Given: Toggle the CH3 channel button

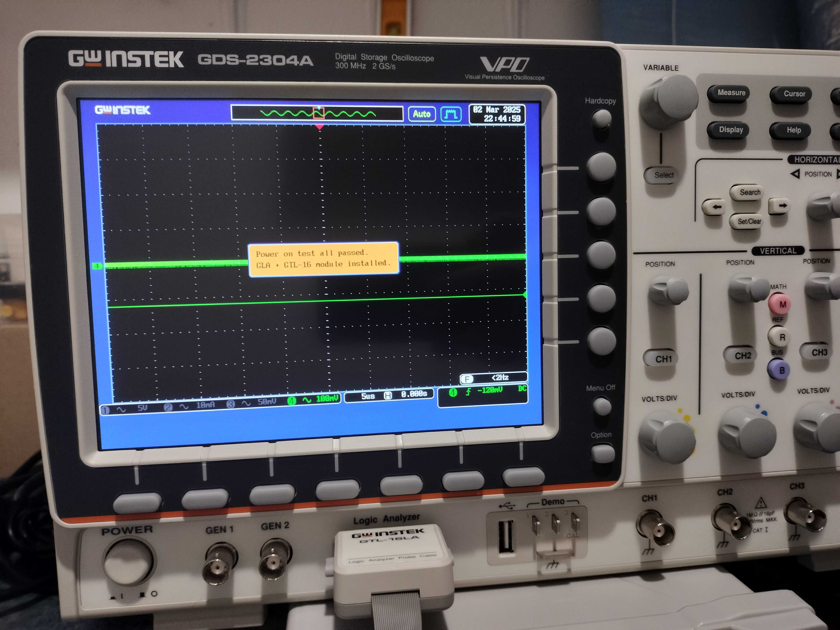Looking at the screenshot, I should click(816, 352).
